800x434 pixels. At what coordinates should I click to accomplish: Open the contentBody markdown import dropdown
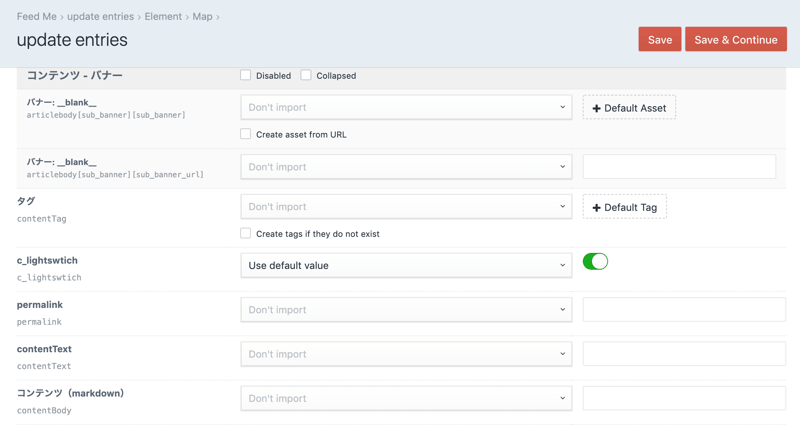tap(406, 398)
